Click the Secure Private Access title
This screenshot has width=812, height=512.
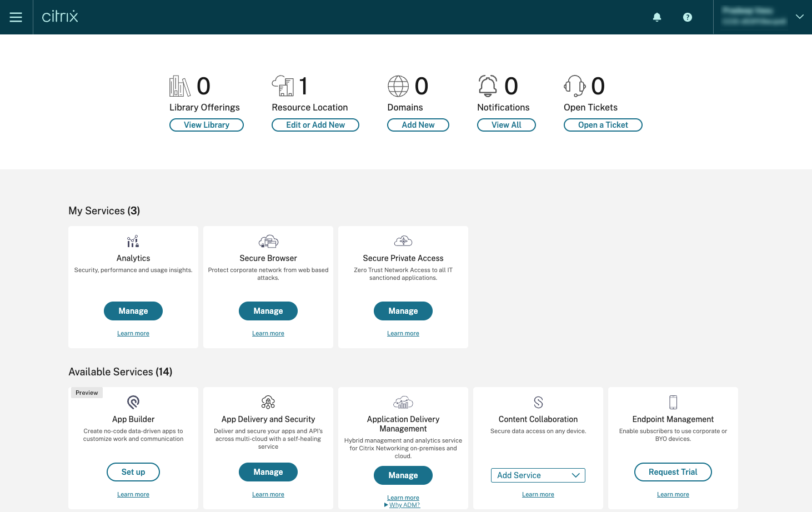pos(403,258)
